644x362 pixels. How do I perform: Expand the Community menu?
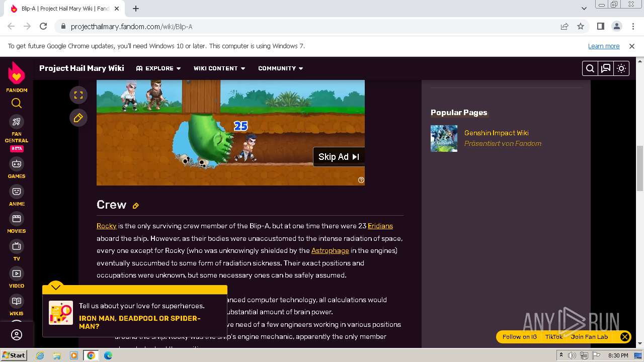coord(281,68)
